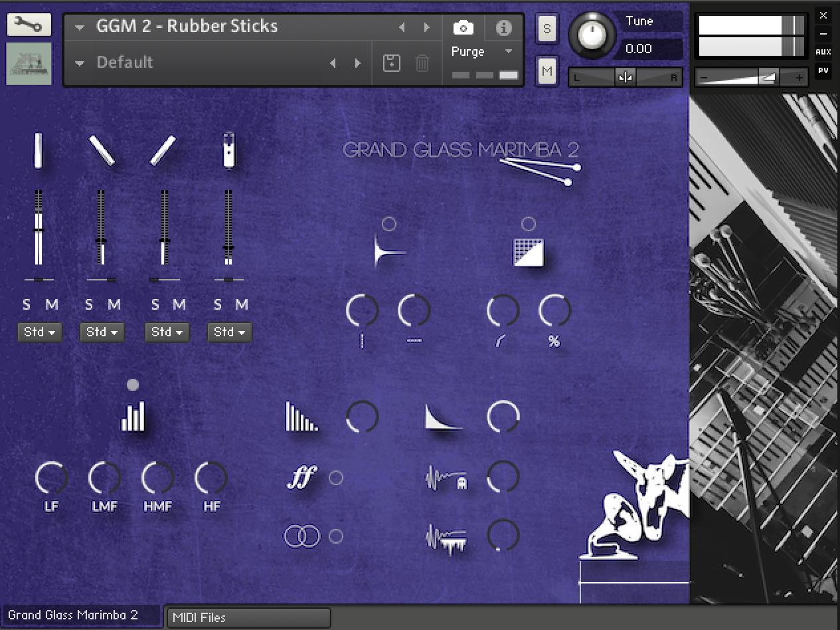Click the AUX button
840x630 pixels.
[x=823, y=51]
